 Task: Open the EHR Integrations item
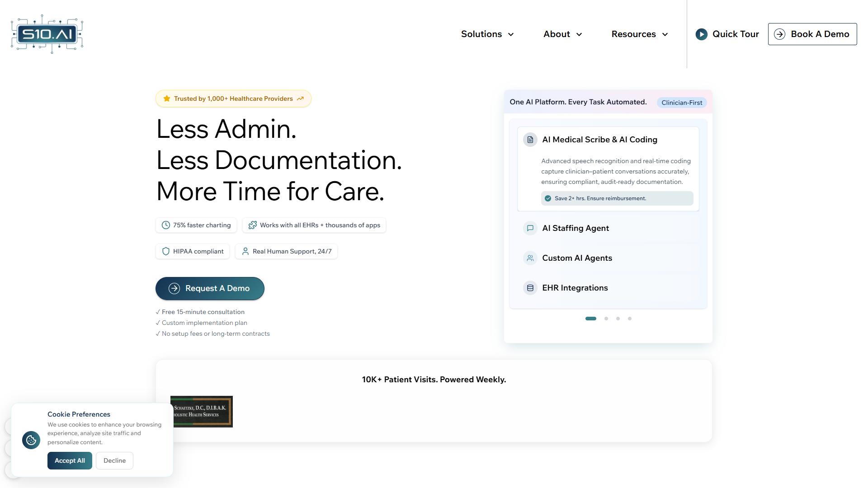608,288
